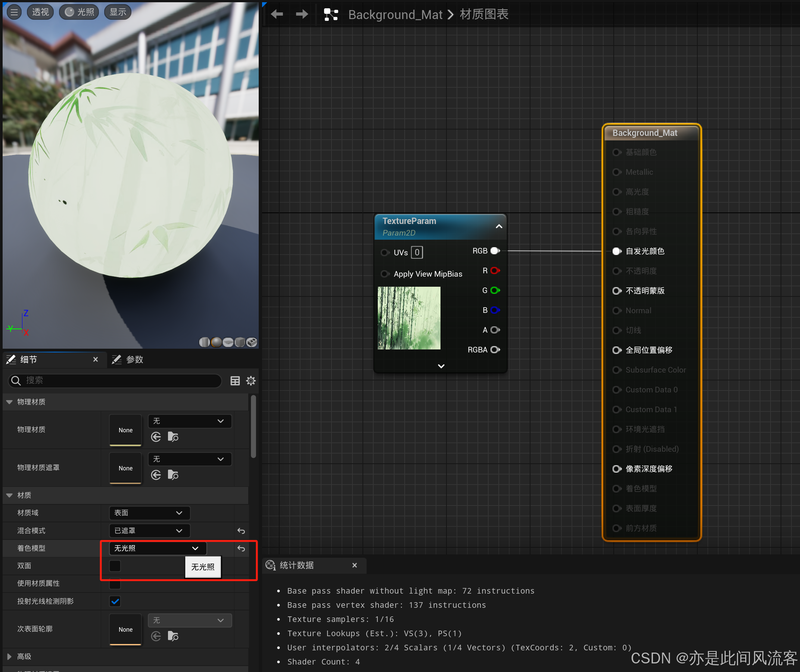The height and width of the screenshot is (672, 800).
Task: Open details panel settings gear
Action: click(x=250, y=380)
